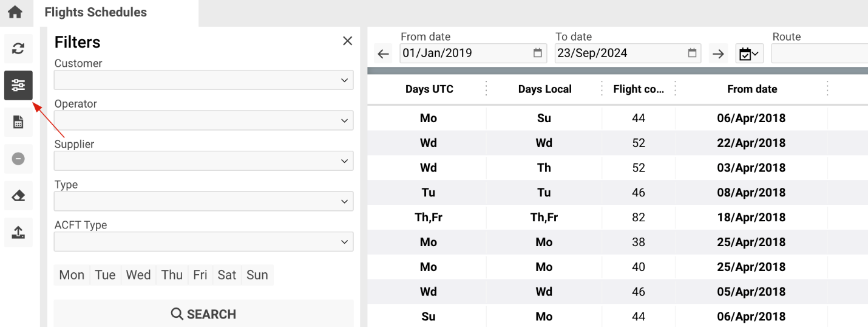Image resolution: width=868 pixels, height=327 pixels.
Task: Expand the Operator dropdown
Action: pos(203,120)
